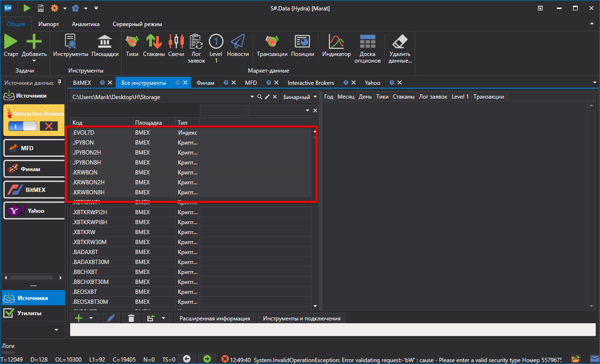The height and width of the screenshot is (364, 600).
Task: Click the Инструменты и подключения button
Action: coord(302,318)
